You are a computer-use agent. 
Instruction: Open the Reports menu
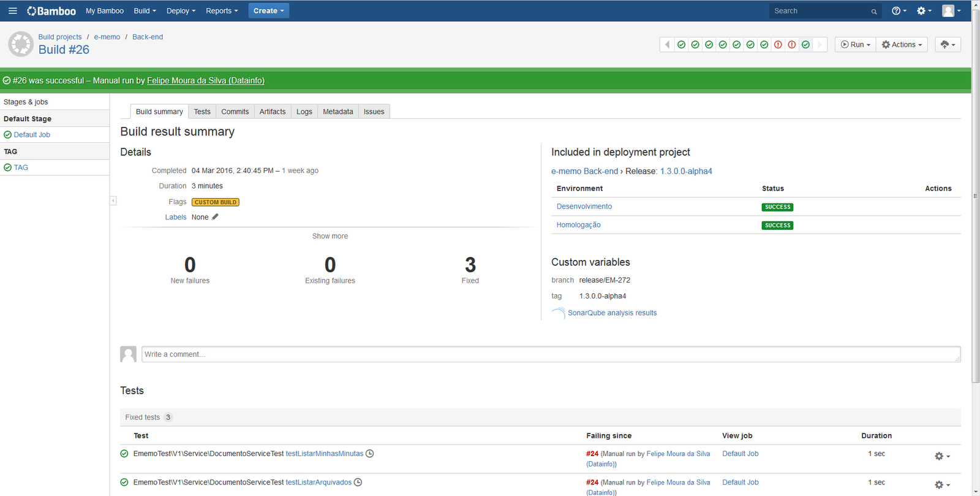pyautogui.click(x=222, y=11)
